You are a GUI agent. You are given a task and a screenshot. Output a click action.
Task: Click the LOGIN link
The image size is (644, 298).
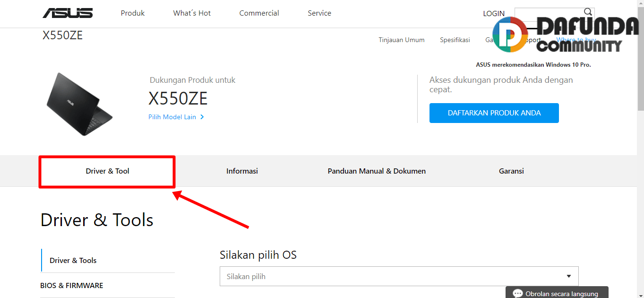[494, 14]
